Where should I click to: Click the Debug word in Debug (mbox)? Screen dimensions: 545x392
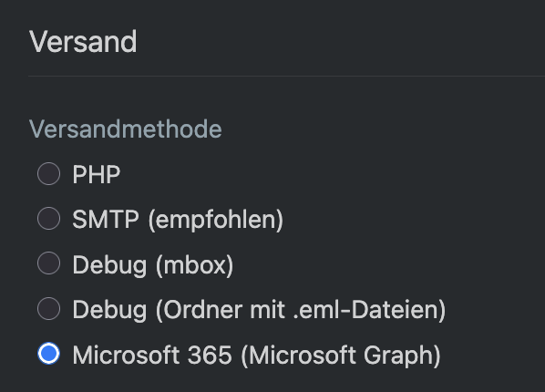tap(109, 265)
